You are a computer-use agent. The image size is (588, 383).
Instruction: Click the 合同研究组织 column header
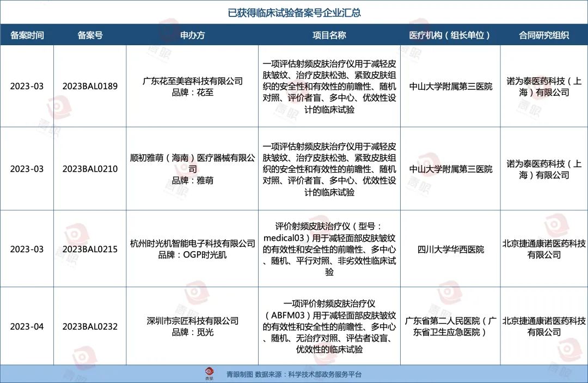point(544,35)
